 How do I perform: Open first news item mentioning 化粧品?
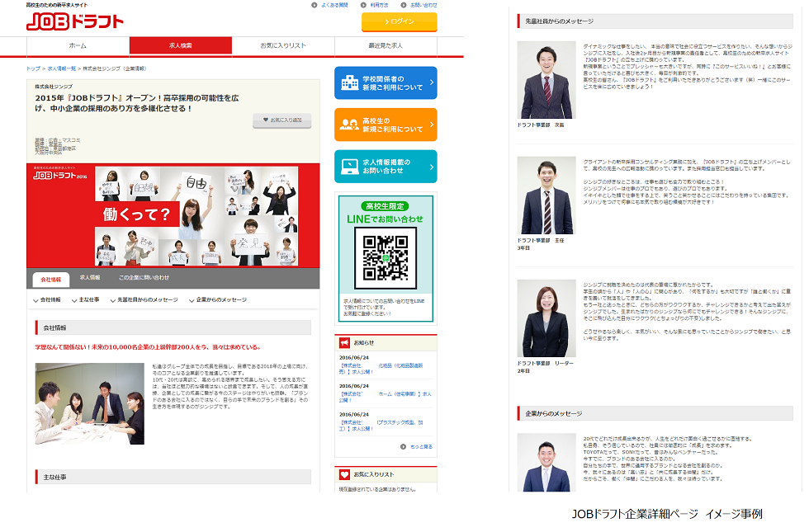pyautogui.click(x=381, y=368)
